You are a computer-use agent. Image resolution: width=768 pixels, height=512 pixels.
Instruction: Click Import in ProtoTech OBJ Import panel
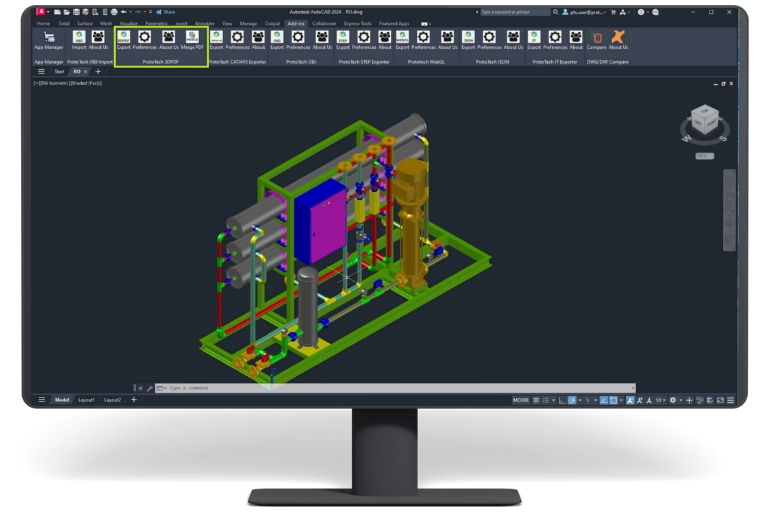coord(78,40)
